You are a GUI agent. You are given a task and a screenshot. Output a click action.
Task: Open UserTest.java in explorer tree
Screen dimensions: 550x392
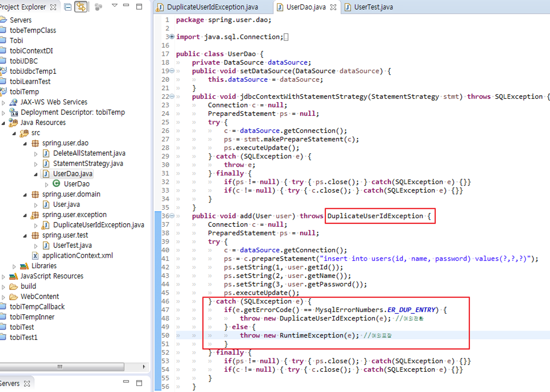(x=73, y=245)
